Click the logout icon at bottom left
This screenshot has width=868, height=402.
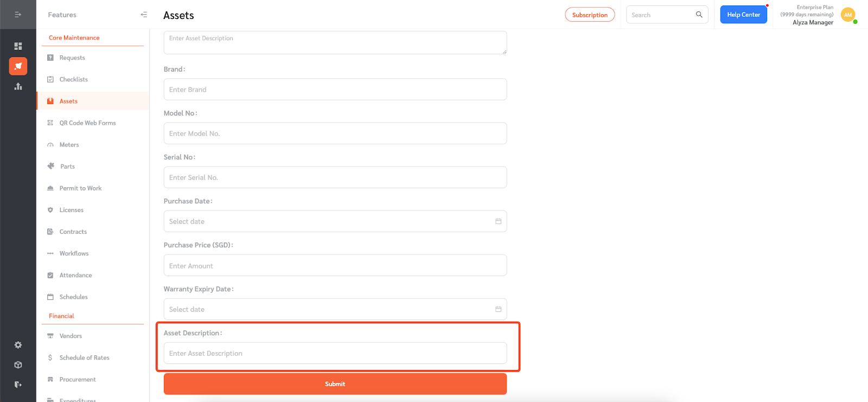pos(18,385)
